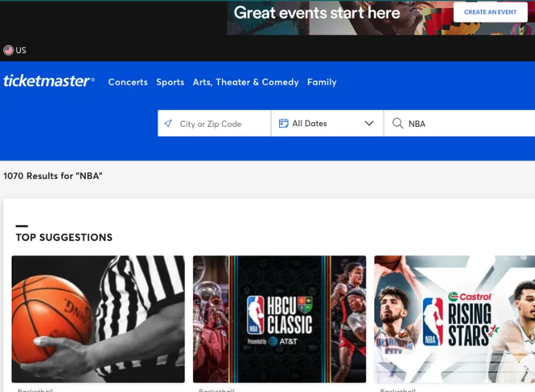Screen dimensions: 535x392
Task: Click the AT&T logo on HBCU Classic card
Action: click(x=279, y=341)
